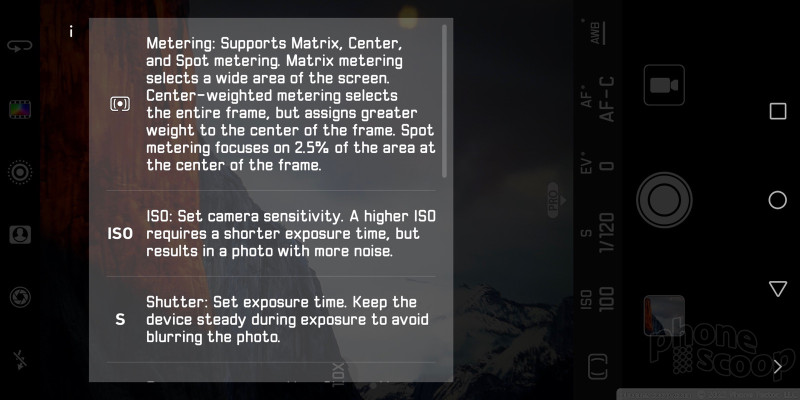Adjust the EV exposure compensation value
This screenshot has width=800, height=400.
point(597,166)
